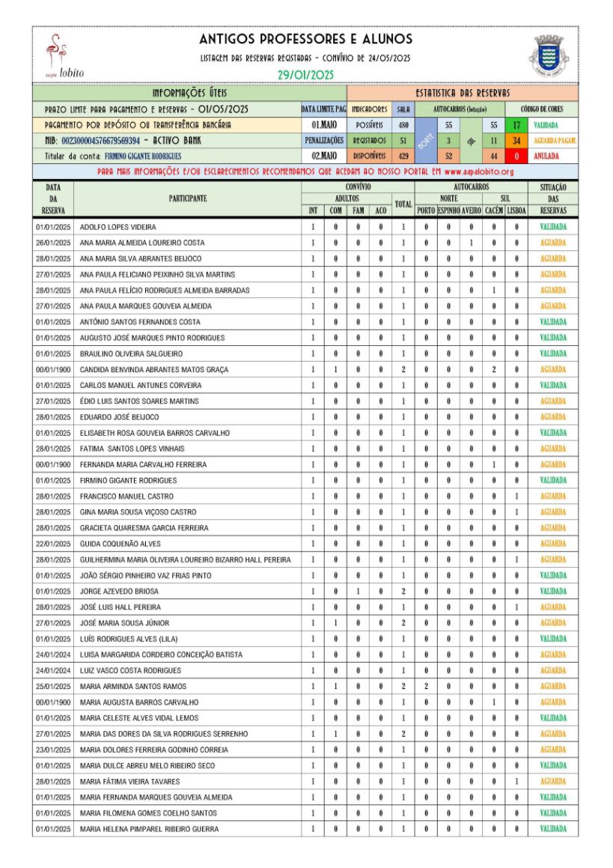Select 'LUIZ VASCO COSTA RODRIGUES' participant name
This screenshot has width=613, height=868.
(130, 671)
